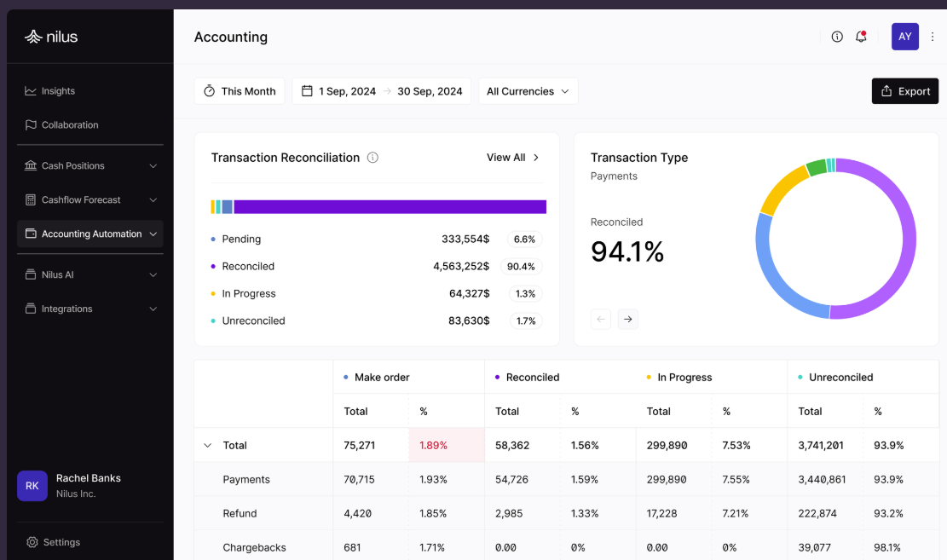The height and width of the screenshot is (560, 947).
Task: Collapse the Accounting Automation chevron
Action: click(153, 234)
